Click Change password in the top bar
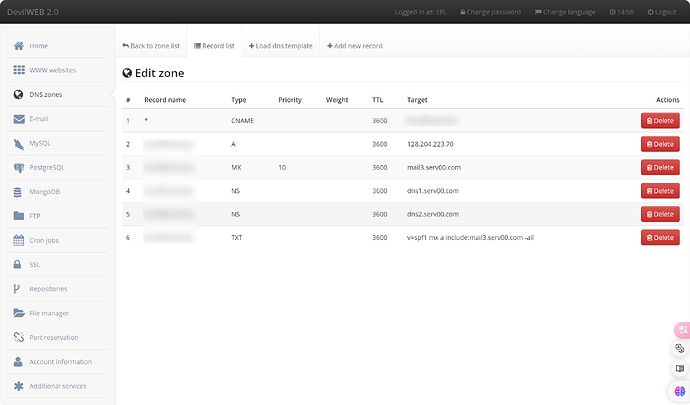Viewport: 690px width, 405px height. pos(490,12)
